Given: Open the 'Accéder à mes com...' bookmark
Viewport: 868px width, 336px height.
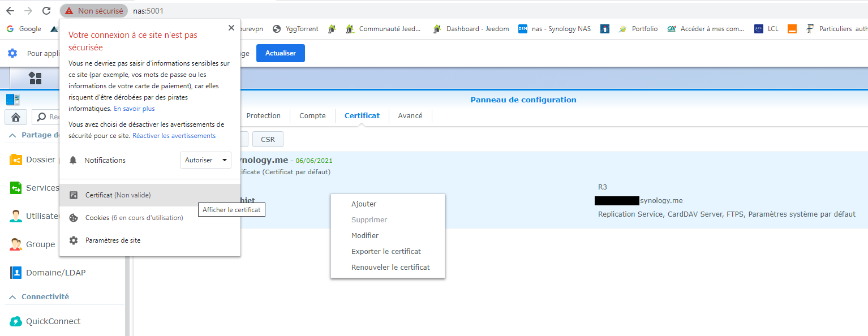Looking at the screenshot, I should click(x=706, y=29).
